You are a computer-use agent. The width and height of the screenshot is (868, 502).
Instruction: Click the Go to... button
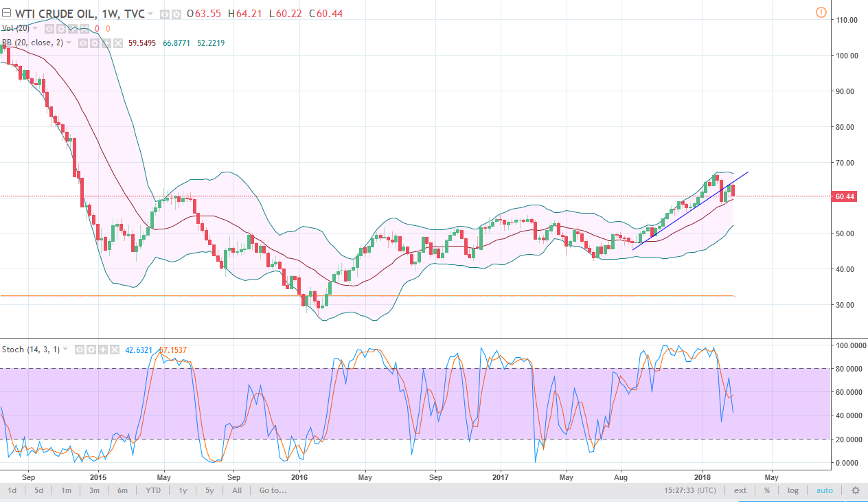[273, 490]
